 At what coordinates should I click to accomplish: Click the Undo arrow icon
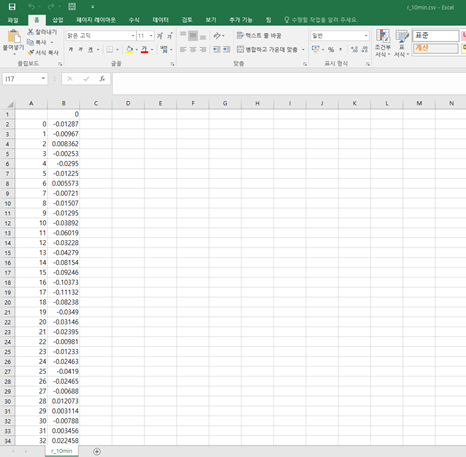(31, 7)
